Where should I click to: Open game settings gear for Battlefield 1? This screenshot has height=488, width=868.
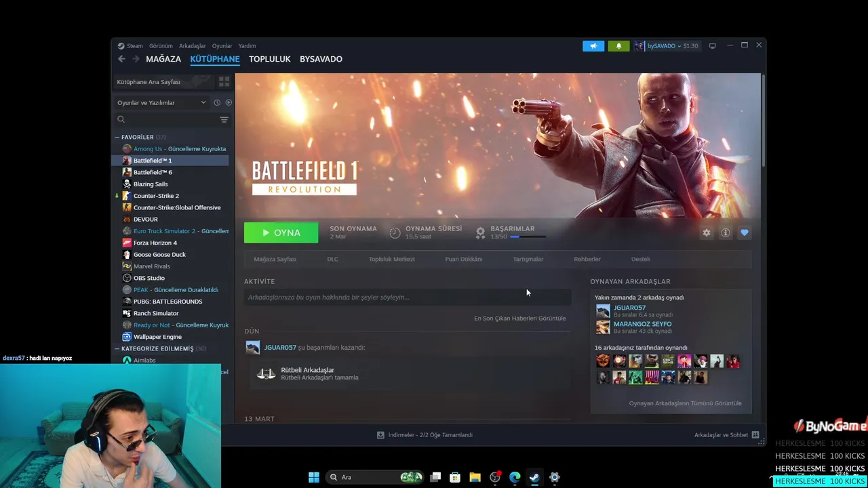[707, 232]
